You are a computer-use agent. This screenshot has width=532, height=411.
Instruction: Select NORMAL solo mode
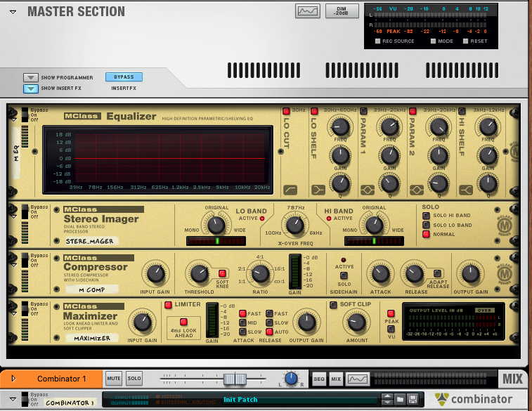pyautogui.click(x=426, y=234)
